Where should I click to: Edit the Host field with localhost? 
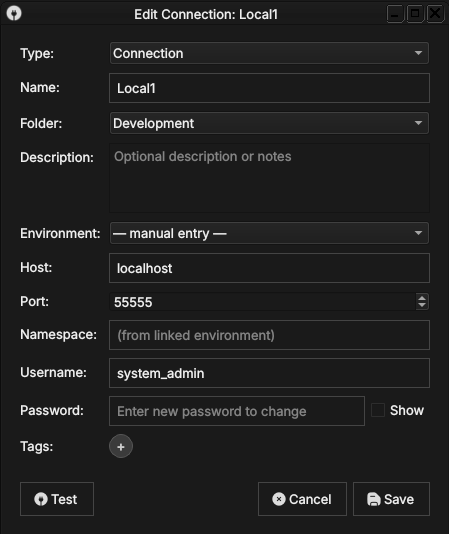click(269, 268)
